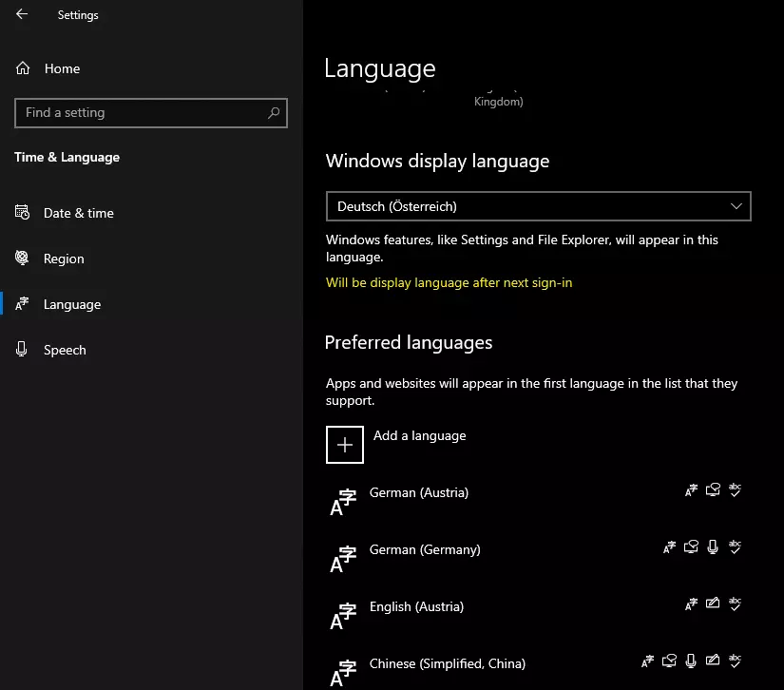784x690 pixels.
Task: Go back using the Settings back arrow
Action: (x=22, y=14)
